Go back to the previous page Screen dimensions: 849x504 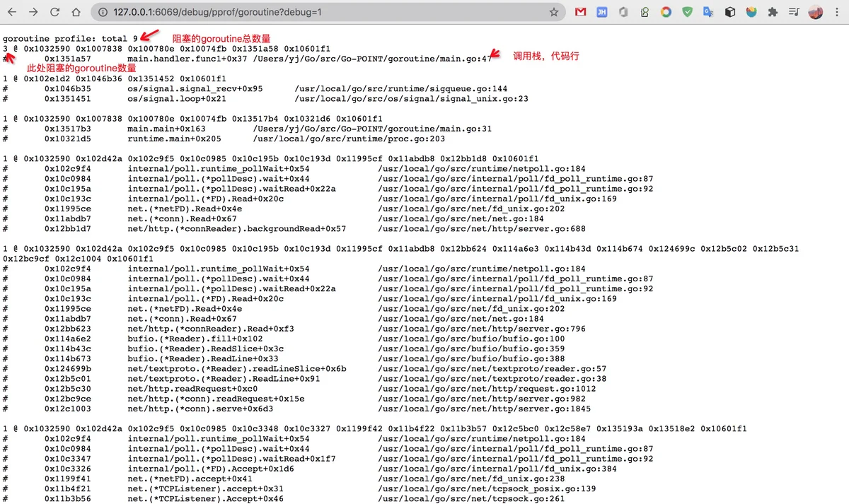tap(12, 12)
